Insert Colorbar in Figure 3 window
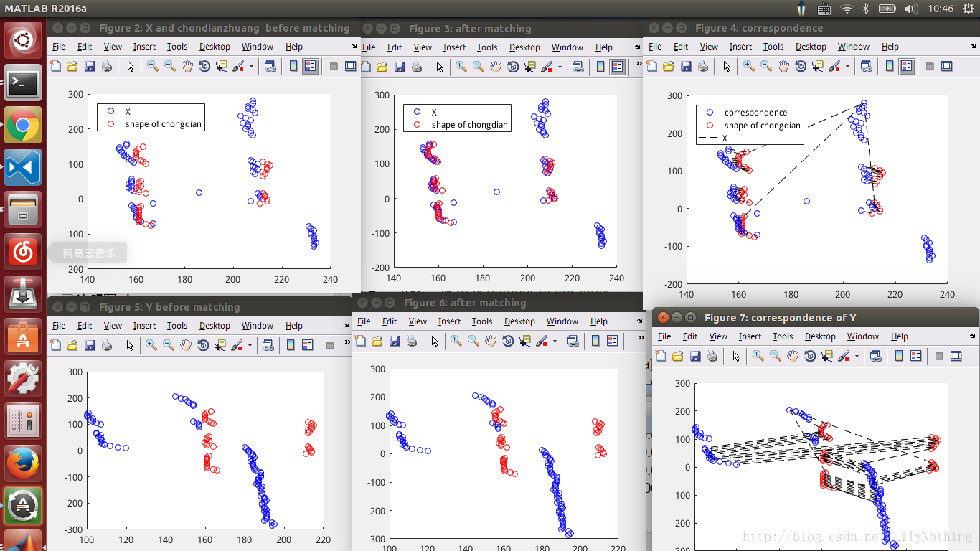The width and height of the screenshot is (980, 551). (x=600, y=67)
